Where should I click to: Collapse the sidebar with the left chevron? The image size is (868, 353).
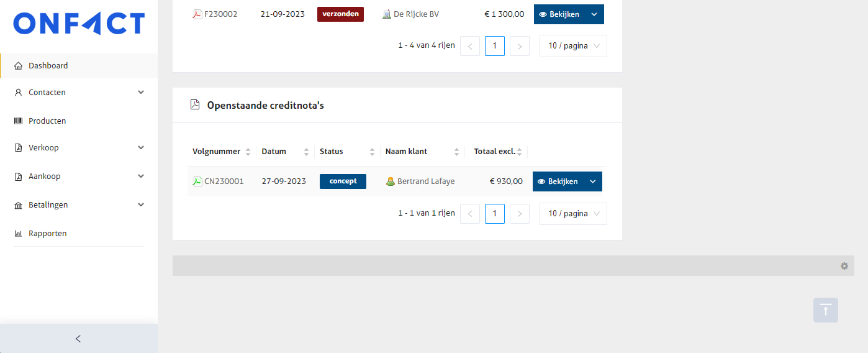click(78, 339)
